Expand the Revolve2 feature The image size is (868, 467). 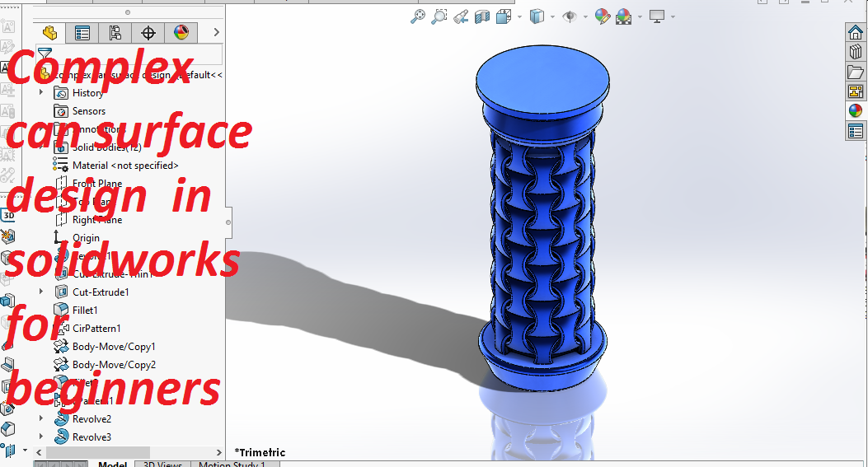tap(41, 419)
